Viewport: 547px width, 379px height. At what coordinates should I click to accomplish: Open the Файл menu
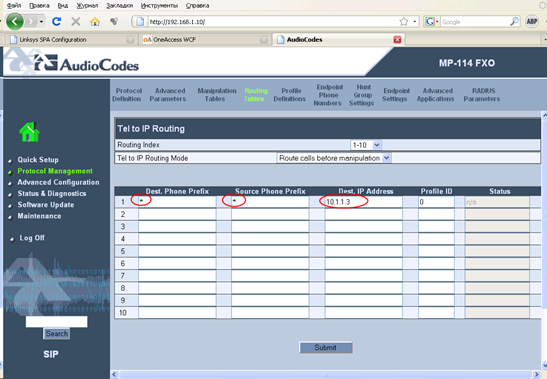(x=14, y=5)
